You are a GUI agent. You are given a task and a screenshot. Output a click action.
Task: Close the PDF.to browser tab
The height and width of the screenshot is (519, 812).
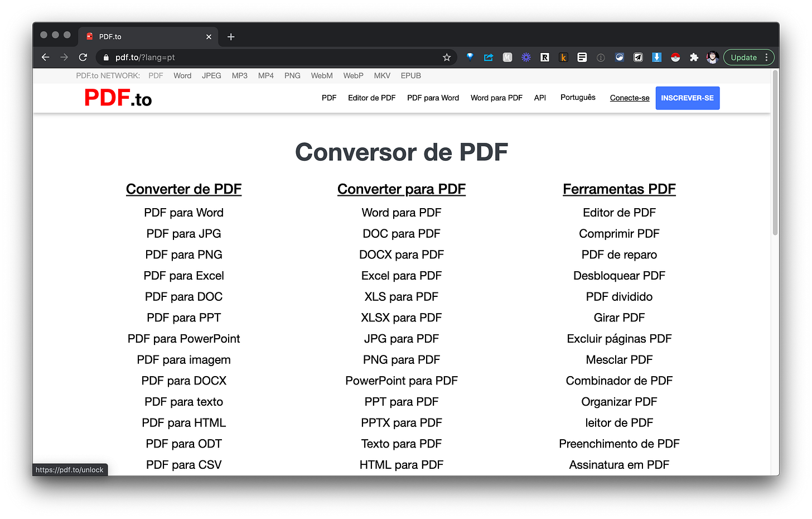pyautogui.click(x=209, y=37)
